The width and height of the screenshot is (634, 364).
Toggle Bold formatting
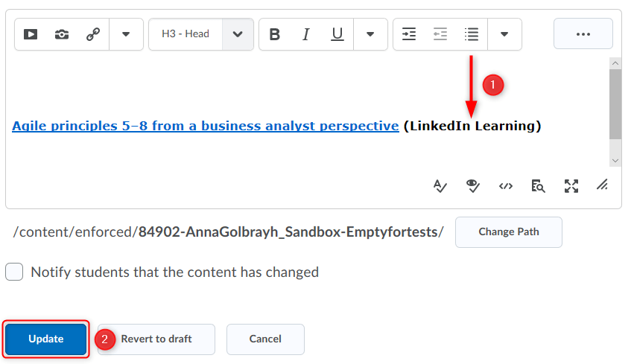coord(275,34)
